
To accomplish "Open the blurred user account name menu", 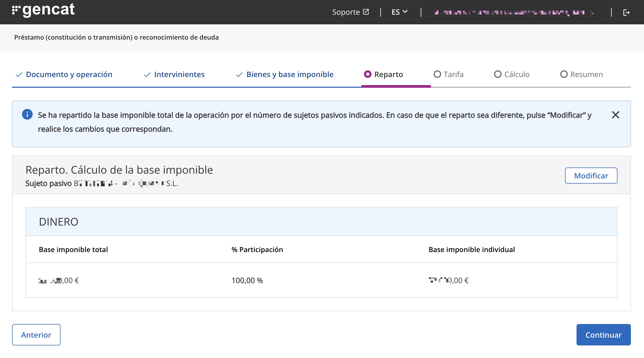I will tap(514, 13).
